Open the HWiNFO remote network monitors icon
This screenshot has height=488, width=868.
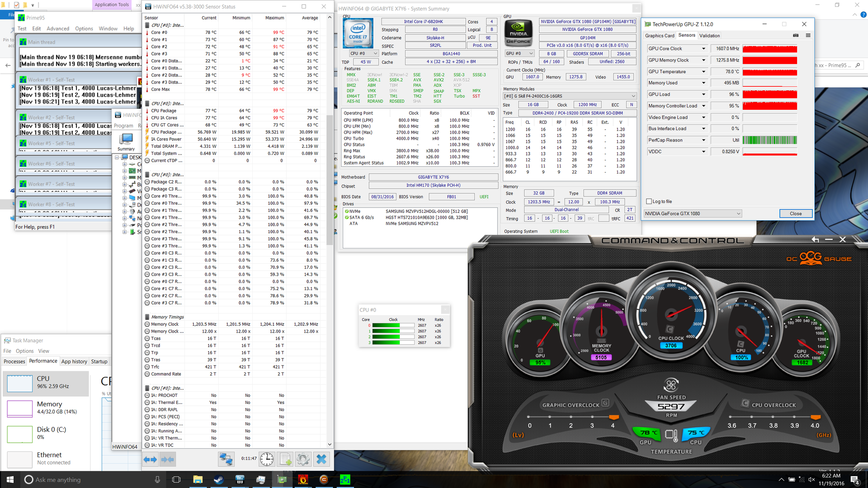tap(226, 460)
